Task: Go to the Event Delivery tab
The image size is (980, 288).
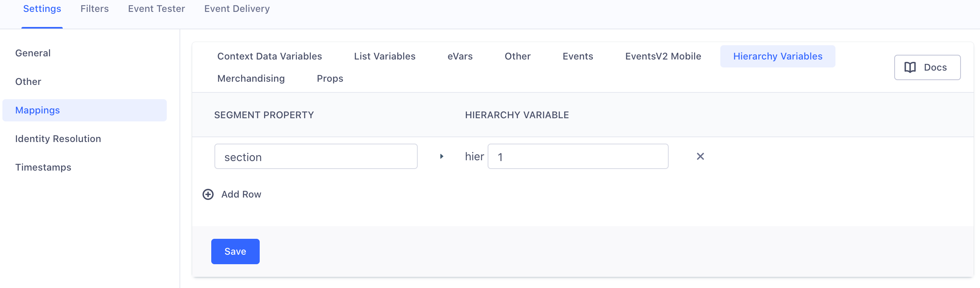Action: [x=237, y=9]
